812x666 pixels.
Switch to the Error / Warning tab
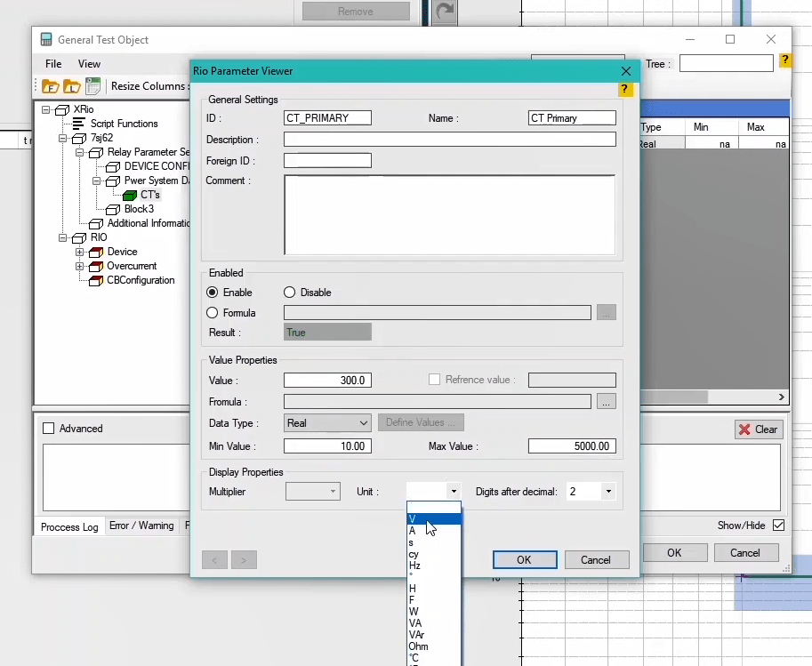click(141, 526)
